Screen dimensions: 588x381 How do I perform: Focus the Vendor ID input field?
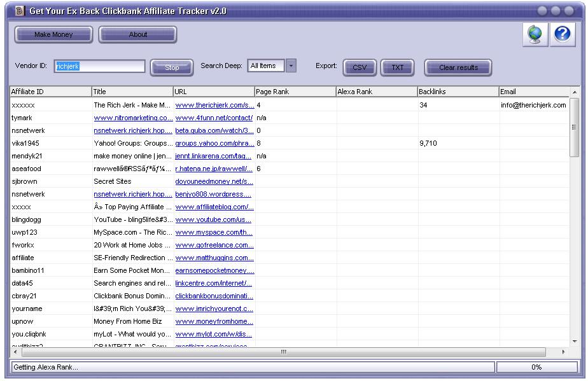click(99, 66)
